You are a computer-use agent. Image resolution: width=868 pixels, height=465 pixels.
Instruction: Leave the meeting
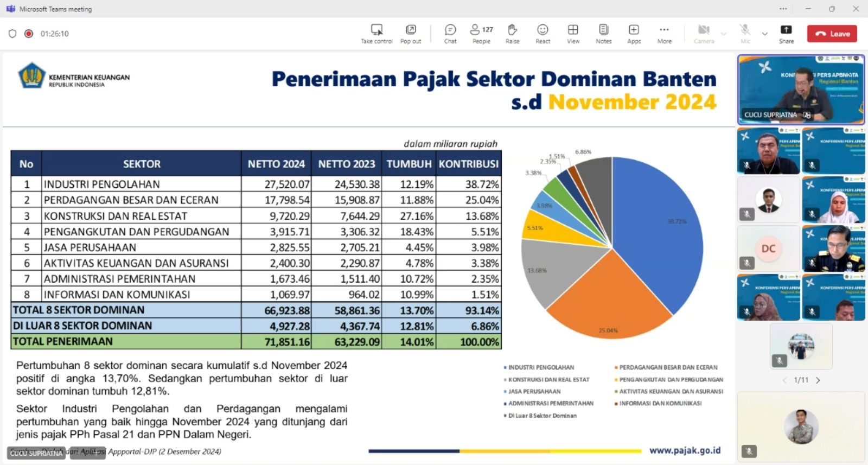coord(832,34)
